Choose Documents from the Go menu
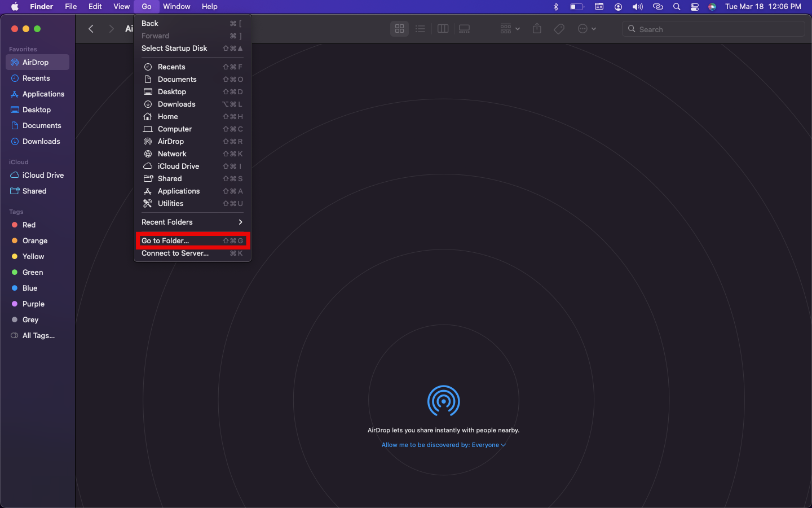812x508 pixels. [x=192, y=79]
